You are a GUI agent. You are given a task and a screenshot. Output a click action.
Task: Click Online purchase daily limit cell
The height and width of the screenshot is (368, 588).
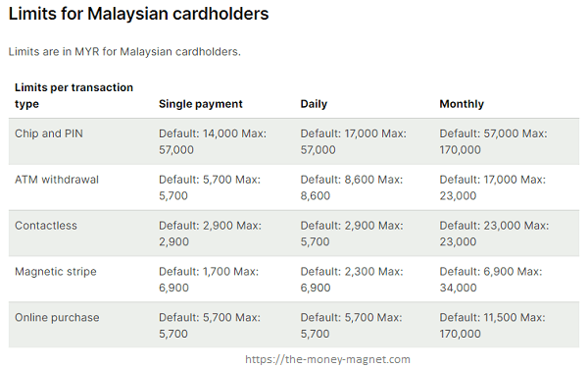351,326
